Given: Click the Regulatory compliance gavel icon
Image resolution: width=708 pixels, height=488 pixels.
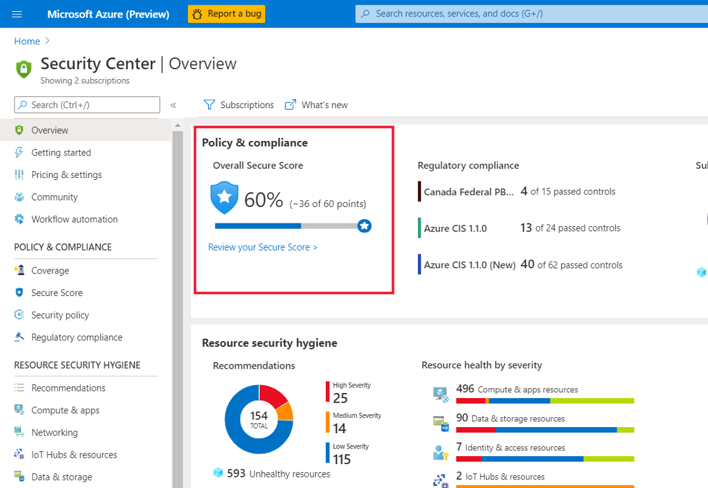Looking at the screenshot, I should (x=19, y=337).
